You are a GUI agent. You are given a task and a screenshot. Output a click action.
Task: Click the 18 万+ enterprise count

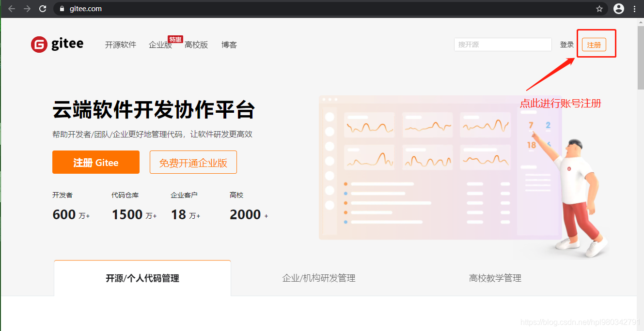pos(186,214)
